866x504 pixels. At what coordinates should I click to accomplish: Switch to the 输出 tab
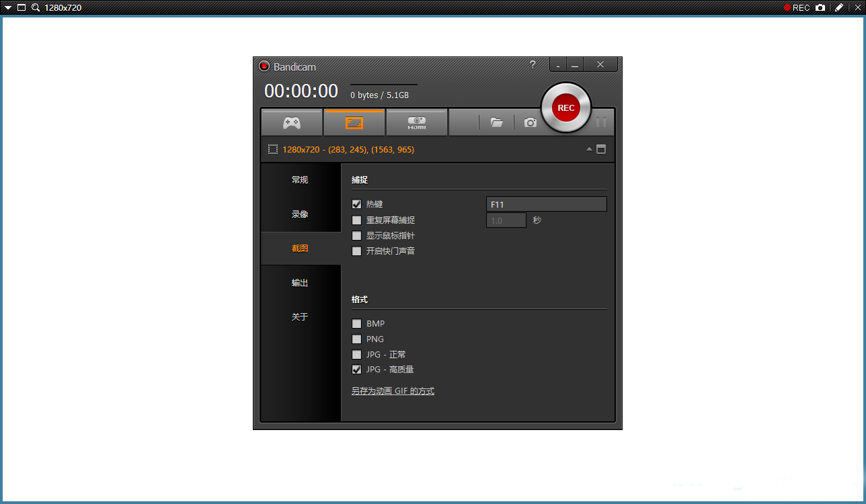tap(300, 283)
